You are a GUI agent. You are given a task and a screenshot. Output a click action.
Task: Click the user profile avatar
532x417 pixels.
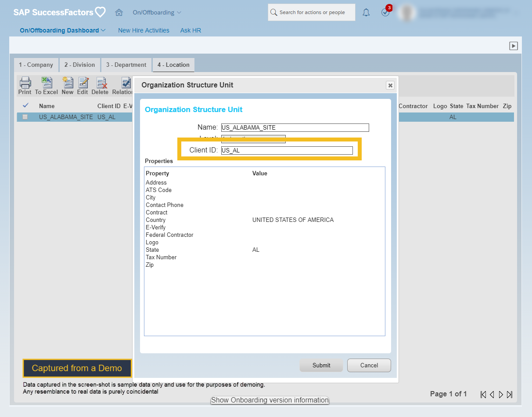[x=406, y=12]
